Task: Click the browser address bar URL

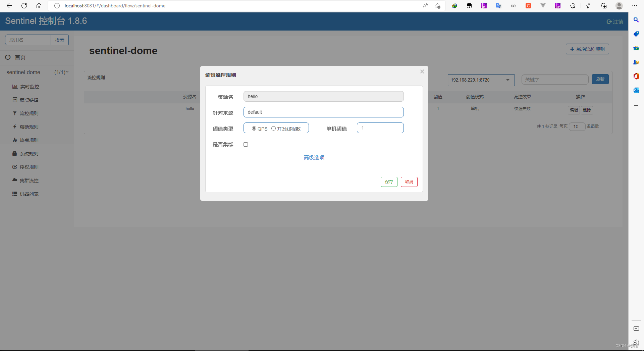Action: pos(115,6)
